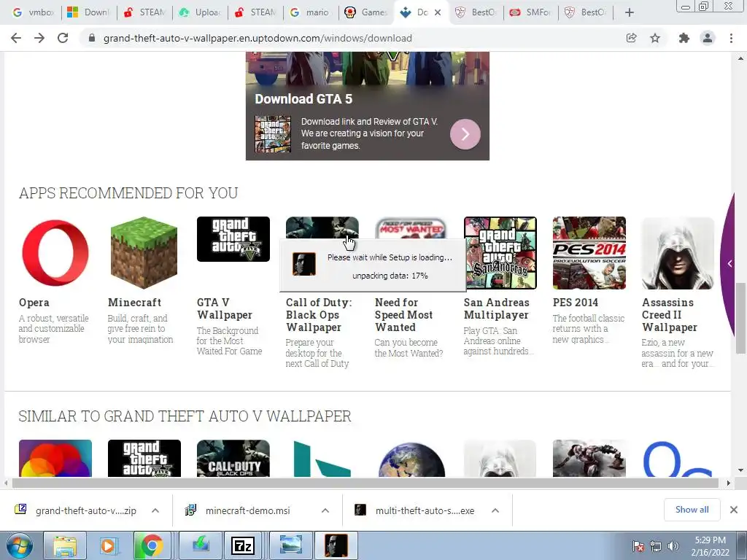747x560 pixels.
Task: Click the pink arrow on Download GTA 5 ad
Action: pos(465,134)
